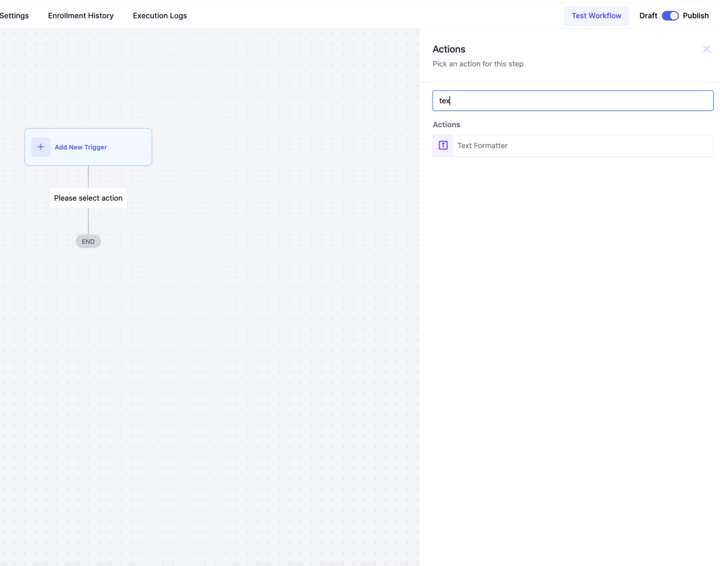Click the Publish label

click(x=696, y=16)
